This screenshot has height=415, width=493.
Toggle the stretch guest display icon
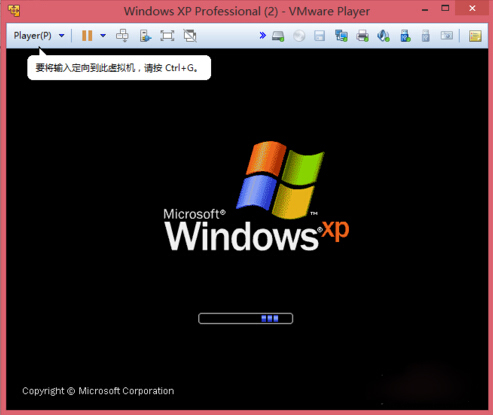click(x=190, y=36)
